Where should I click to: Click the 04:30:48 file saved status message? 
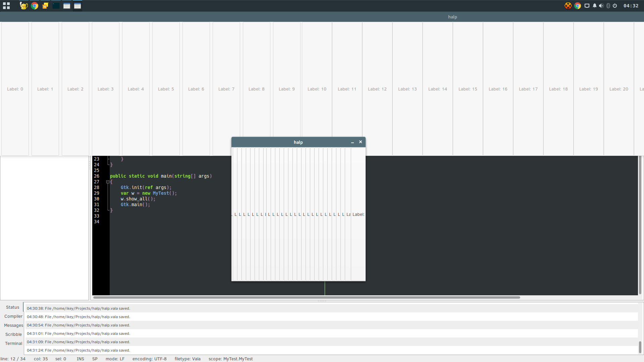point(332,317)
